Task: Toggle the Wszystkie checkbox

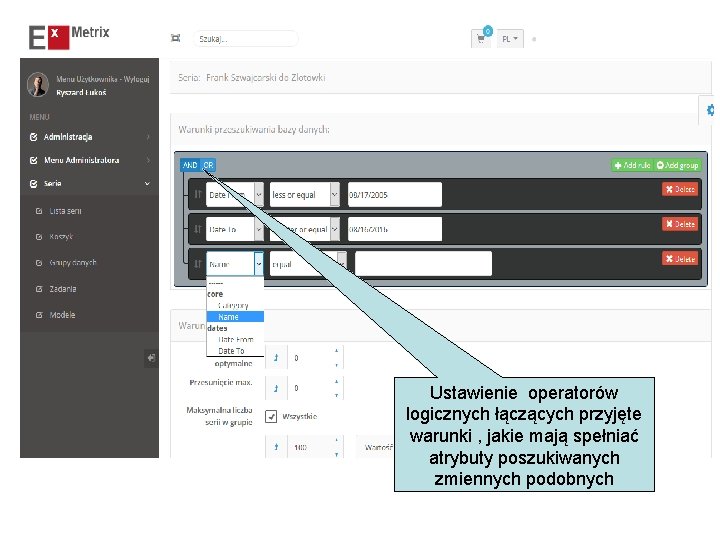Action: pos(271,416)
